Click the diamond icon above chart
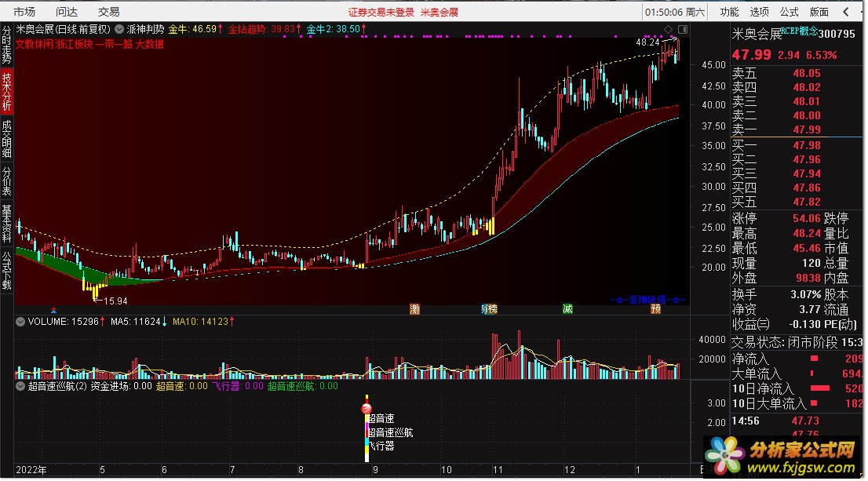Viewport: 868px width, 481px height. click(668, 29)
